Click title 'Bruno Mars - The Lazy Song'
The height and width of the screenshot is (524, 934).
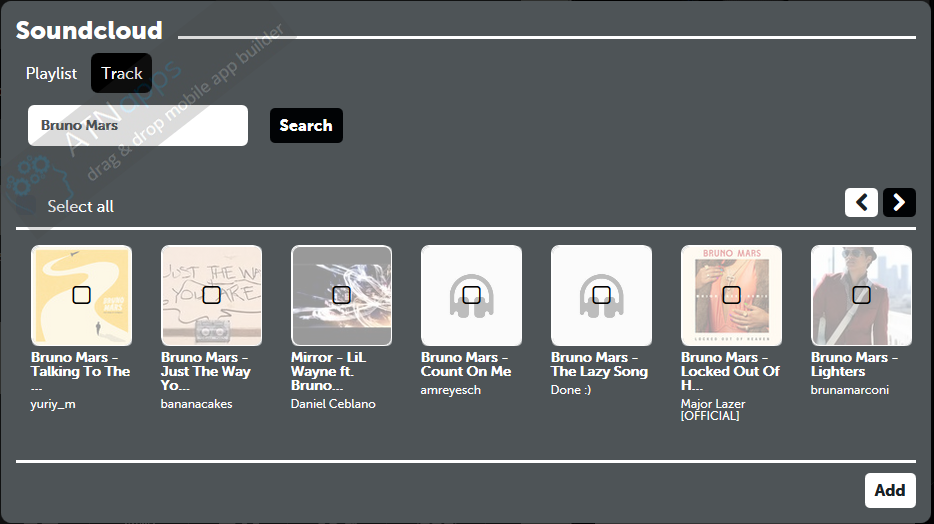point(599,364)
